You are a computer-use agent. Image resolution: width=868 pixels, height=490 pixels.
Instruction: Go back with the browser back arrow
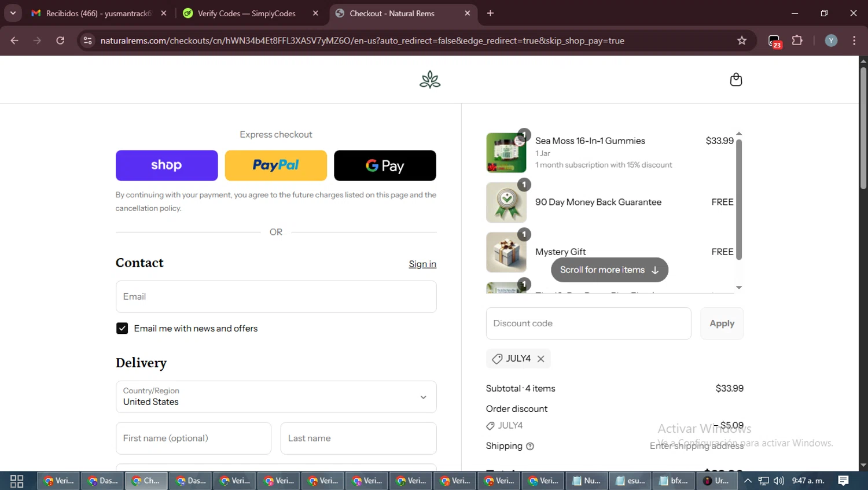pyautogui.click(x=14, y=40)
